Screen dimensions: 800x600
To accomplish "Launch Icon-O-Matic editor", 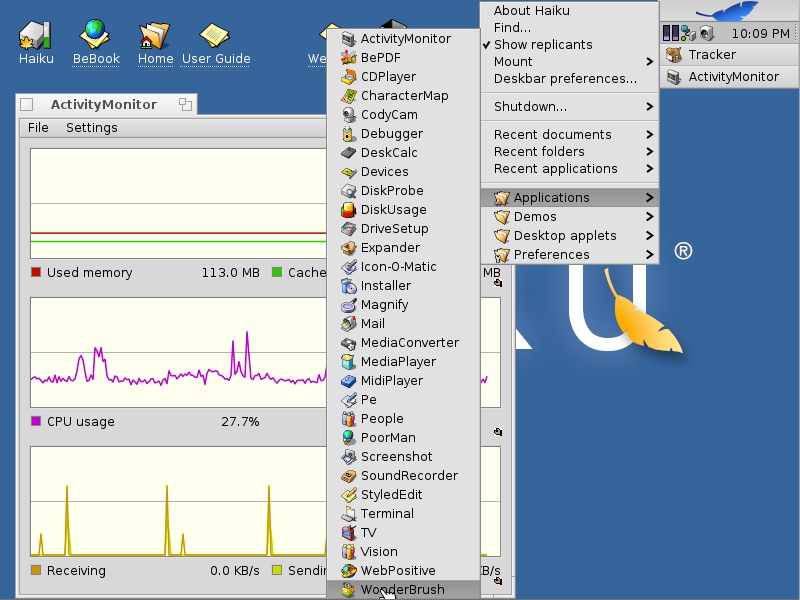I will click(x=403, y=266).
